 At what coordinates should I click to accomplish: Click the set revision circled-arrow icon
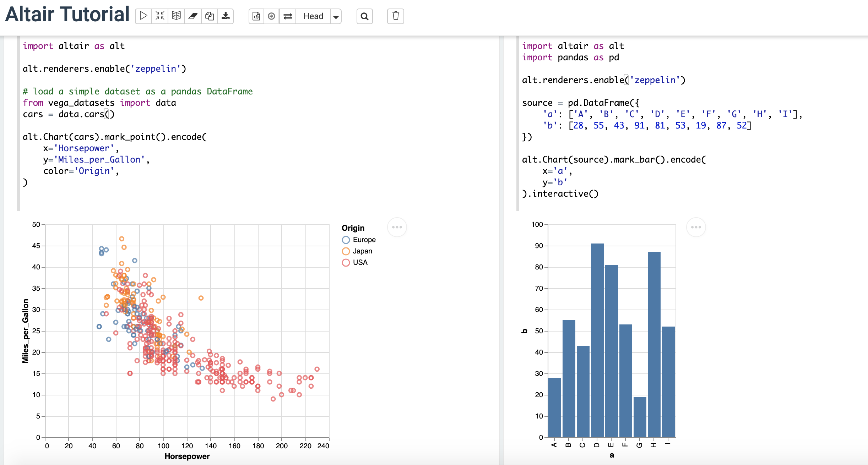coord(272,16)
